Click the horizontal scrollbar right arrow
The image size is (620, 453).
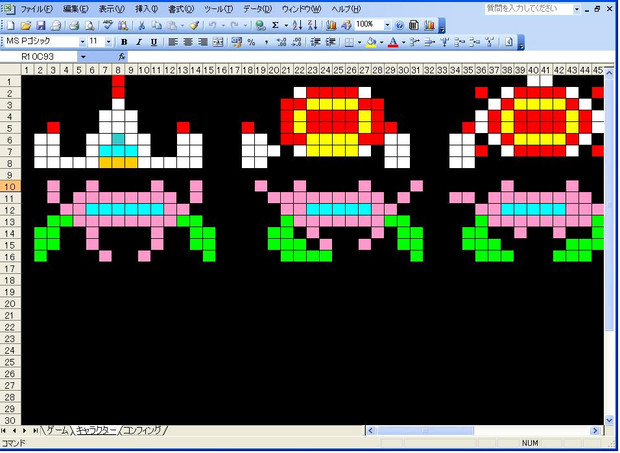click(595, 430)
